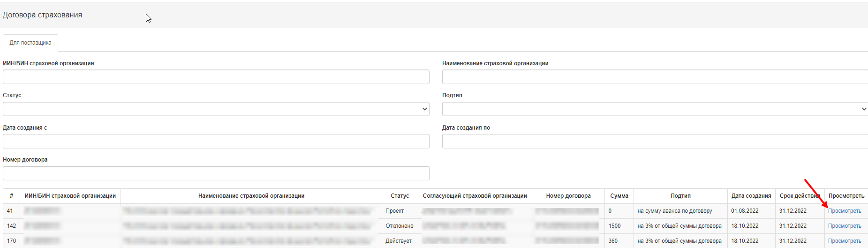This screenshot has width=868, height=248.
Task: Click the Дата создания column header
Action: coord(751,196)
